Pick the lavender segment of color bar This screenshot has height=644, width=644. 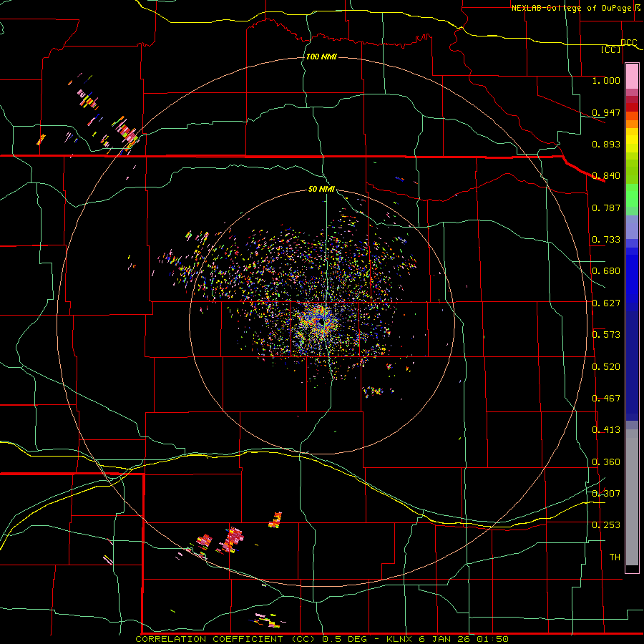(x=632, y=227)
